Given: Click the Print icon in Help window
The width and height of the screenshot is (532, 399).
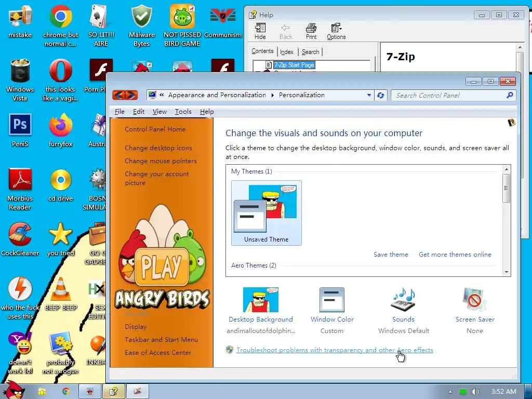Looking at the screenshot, I should pyautogui.click(x=311, y=32).
